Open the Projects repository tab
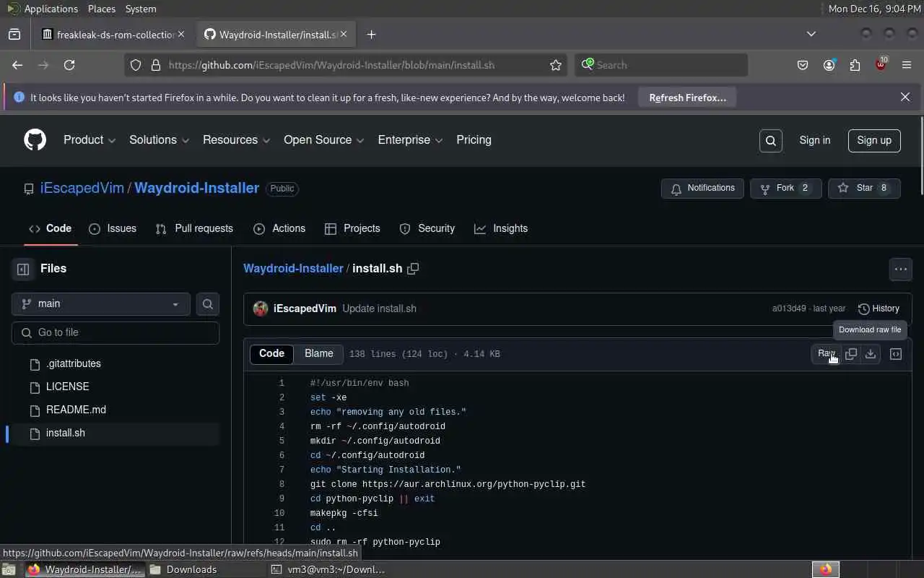This screenshot has width=924, height=578. (352, 229)
